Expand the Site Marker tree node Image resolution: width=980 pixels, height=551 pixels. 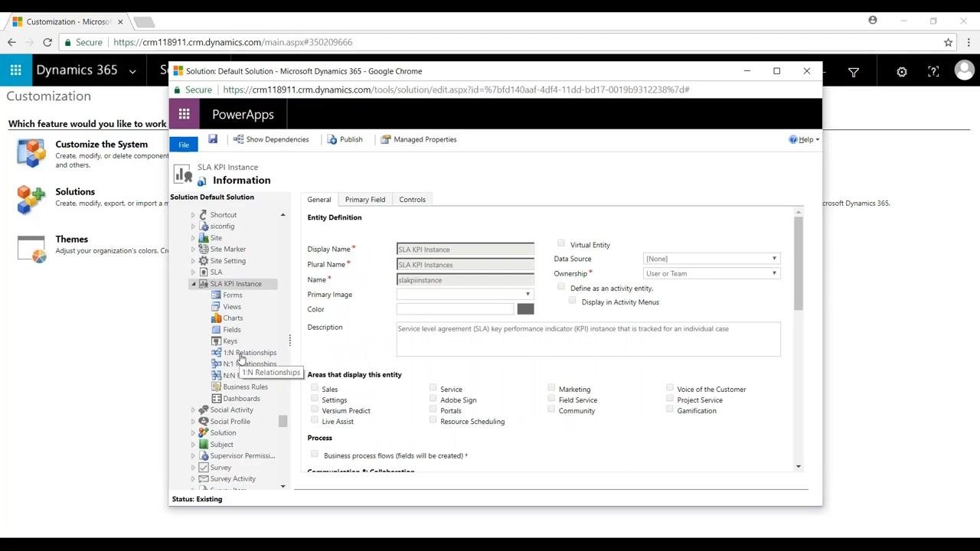click(x=193, y=249)
